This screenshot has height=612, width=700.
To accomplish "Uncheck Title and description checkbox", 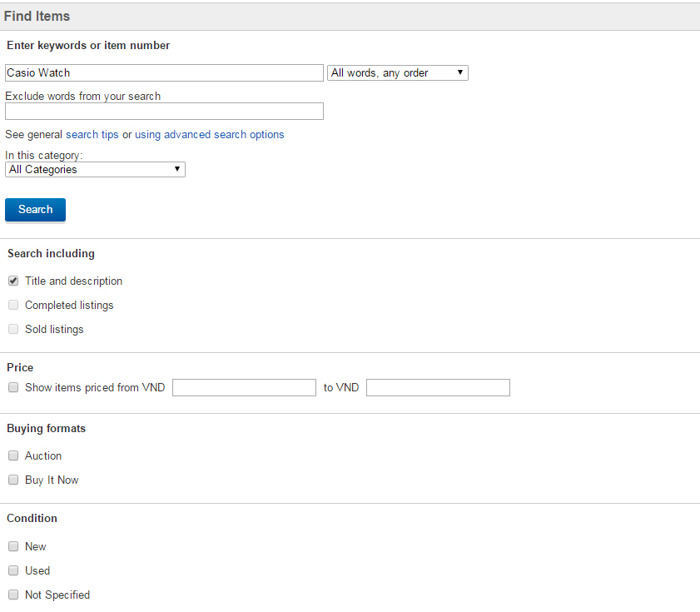I will [x=13, y=281].
